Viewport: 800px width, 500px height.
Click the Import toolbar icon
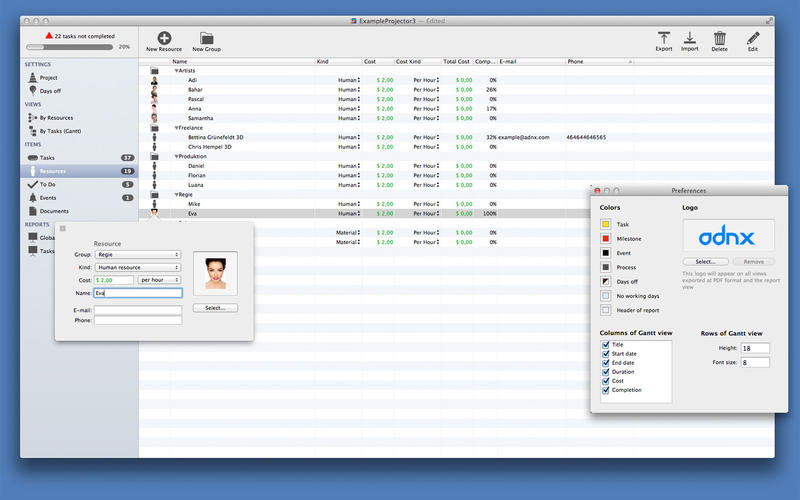(x=689, y=38)
